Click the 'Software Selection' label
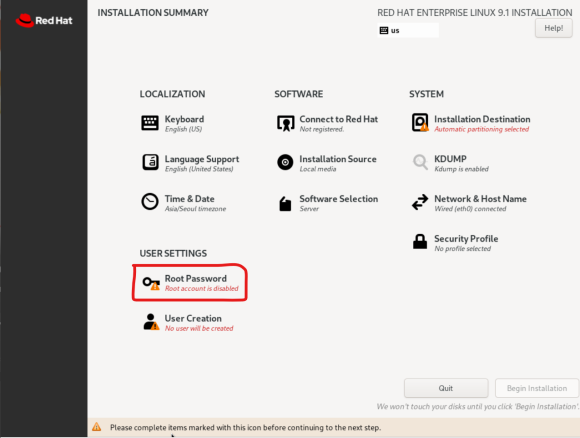This screenshot has height=438, width=580. (x=338, y=199)
